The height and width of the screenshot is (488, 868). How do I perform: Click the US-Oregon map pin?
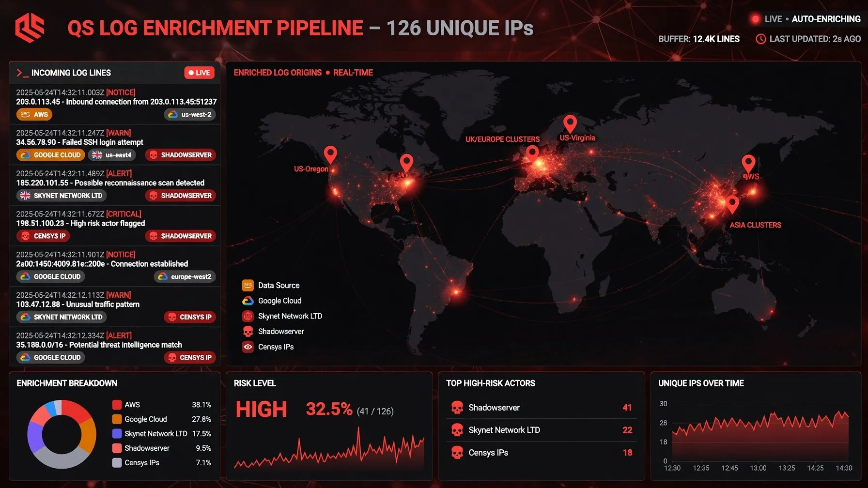click(330, 155)
